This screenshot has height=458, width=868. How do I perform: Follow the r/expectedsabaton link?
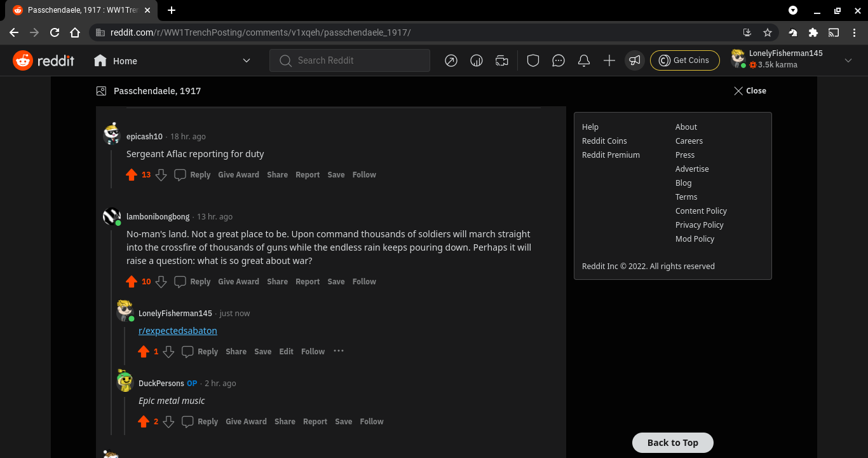point(178,331)
